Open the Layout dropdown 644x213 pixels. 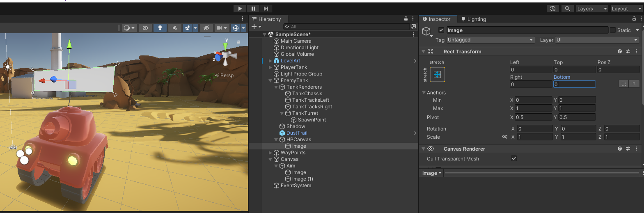tap(626, 9)
